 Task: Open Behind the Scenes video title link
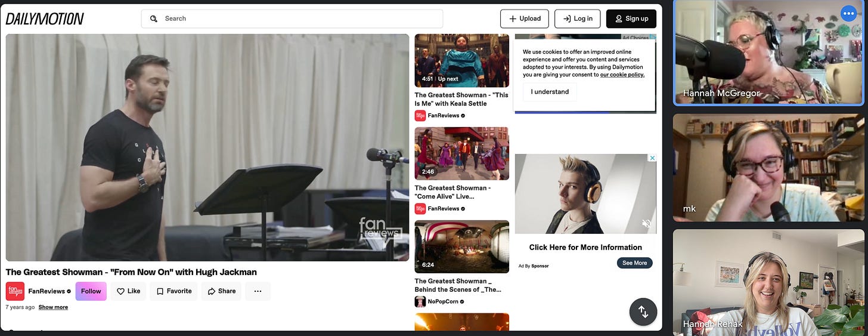click(x=458, y=285)
